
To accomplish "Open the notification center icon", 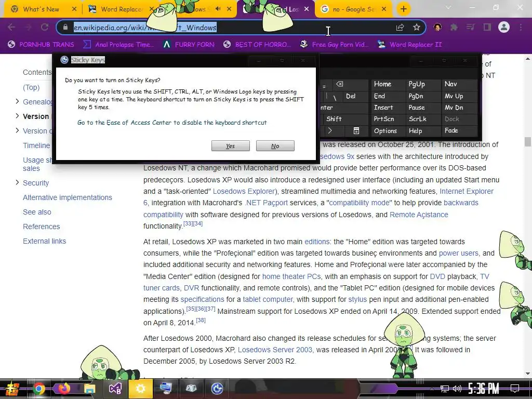I will click(x=515, y=389).
